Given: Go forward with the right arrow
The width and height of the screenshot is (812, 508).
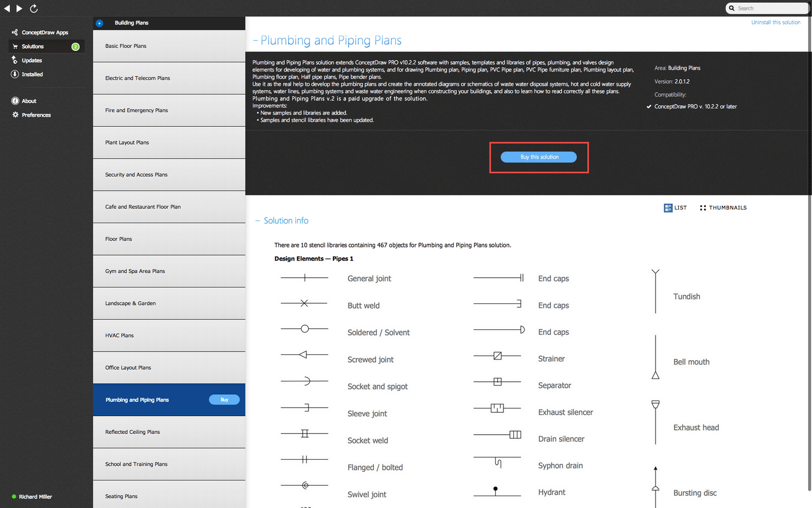Looking at the screenshot, I should pos(19,8).
